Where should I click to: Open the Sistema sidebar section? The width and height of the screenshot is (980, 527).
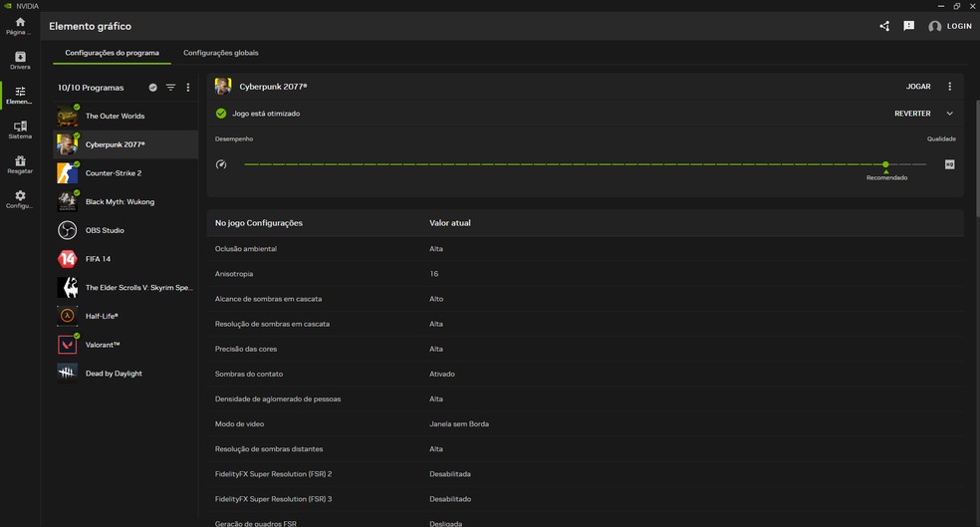(20, 131)
